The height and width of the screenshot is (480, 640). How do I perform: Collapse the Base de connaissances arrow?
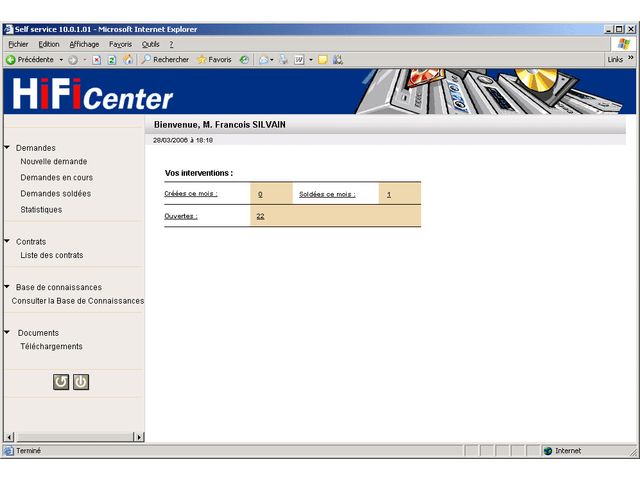coord(7,287)
